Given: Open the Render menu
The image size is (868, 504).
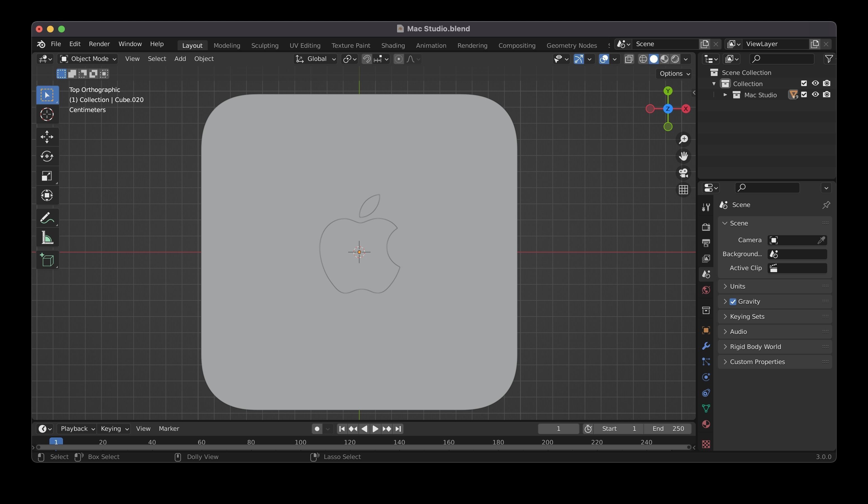Looking at the screenshot, I should point(99,44).
